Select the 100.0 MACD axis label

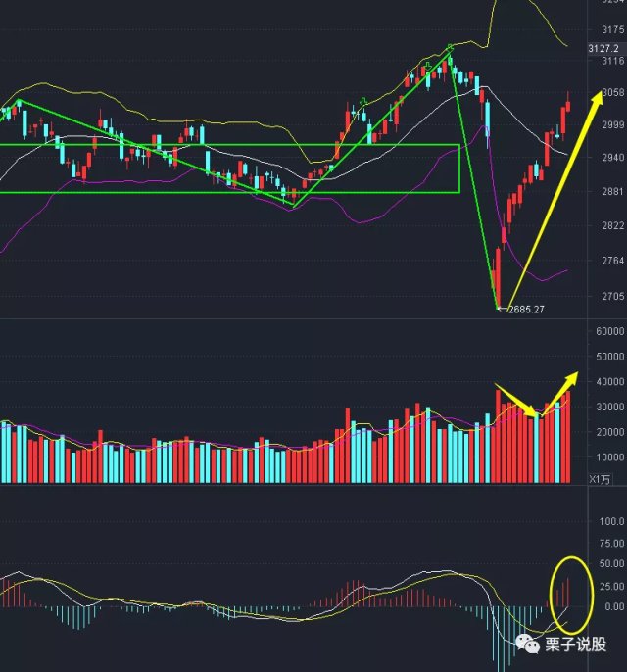611,521
